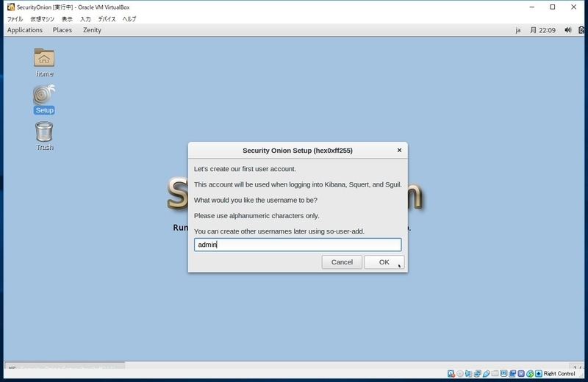The image size is (588, 382).
Task: Open the clock showing 月 22:09
Action: [x=542, y=30]
